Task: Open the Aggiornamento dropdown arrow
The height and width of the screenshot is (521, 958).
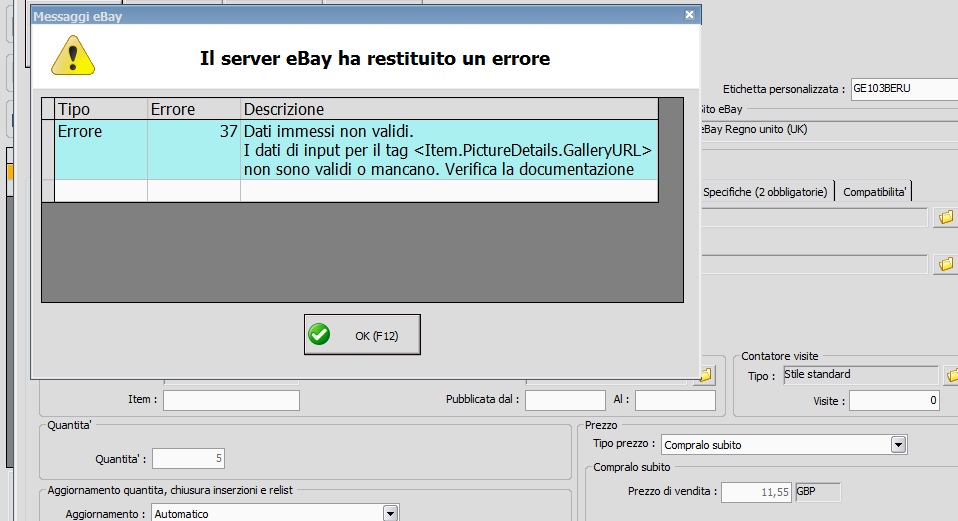Action: pos(390,514)
